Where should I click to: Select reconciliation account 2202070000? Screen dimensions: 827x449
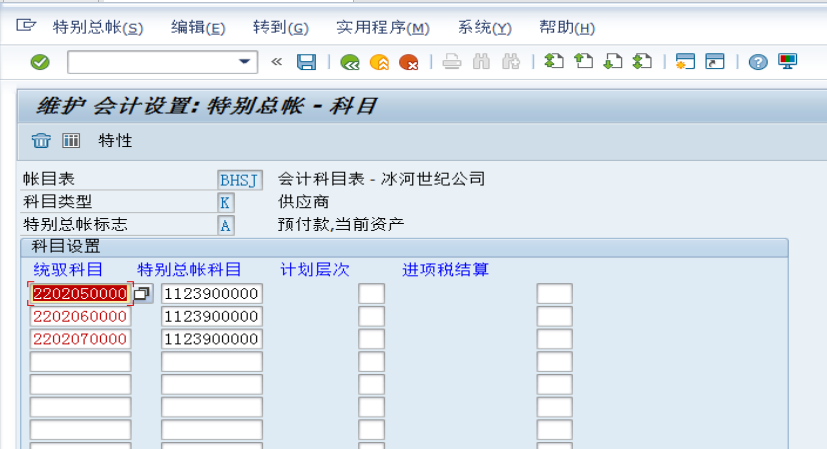(80, 339)
